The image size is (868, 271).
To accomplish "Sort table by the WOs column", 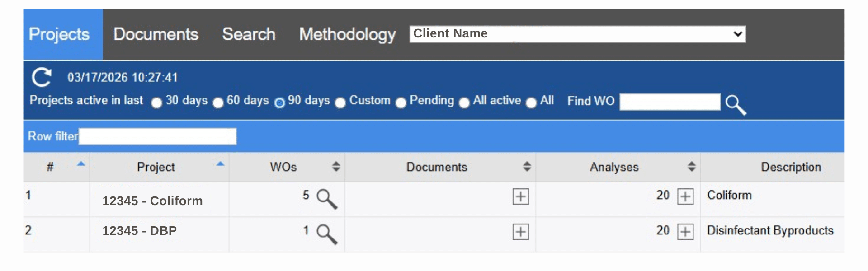I will [x=336, y=166].
